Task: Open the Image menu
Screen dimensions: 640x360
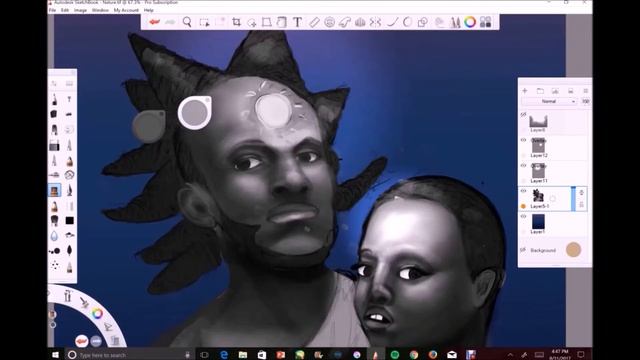Action: click(x=80, y=10)
